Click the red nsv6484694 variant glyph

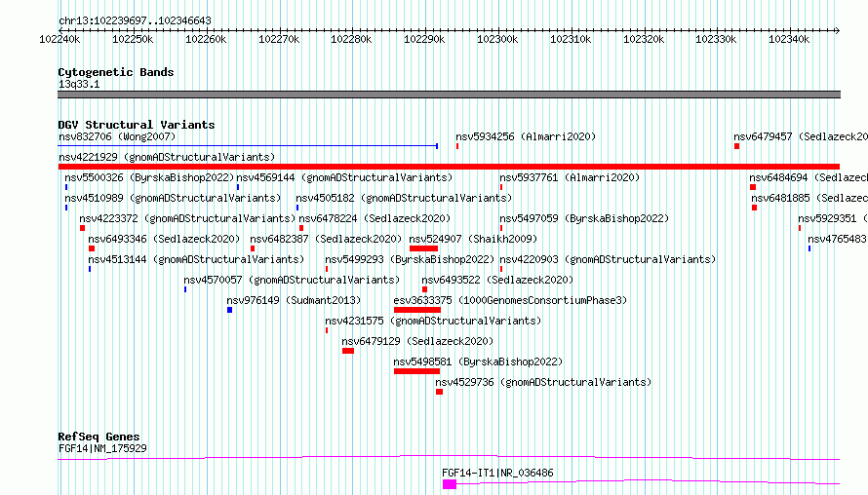(753, 187)
